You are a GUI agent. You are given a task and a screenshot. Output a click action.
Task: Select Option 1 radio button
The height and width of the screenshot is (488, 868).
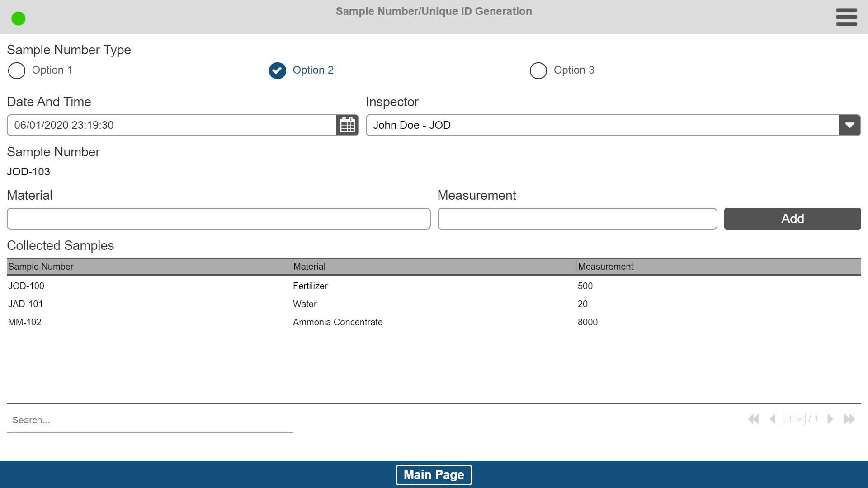point(17,70)
